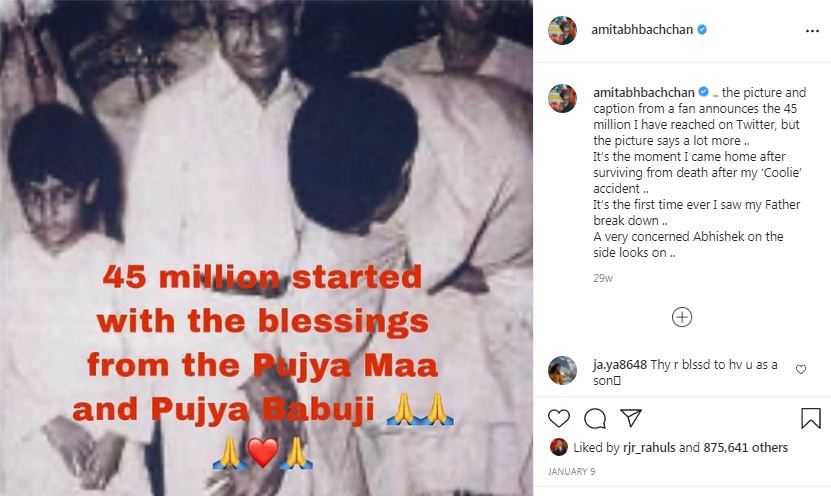The width and height of the screenshot is (831, 496).
Task: Open the JANUARY 9 post date
Action: tap(571, 471)
